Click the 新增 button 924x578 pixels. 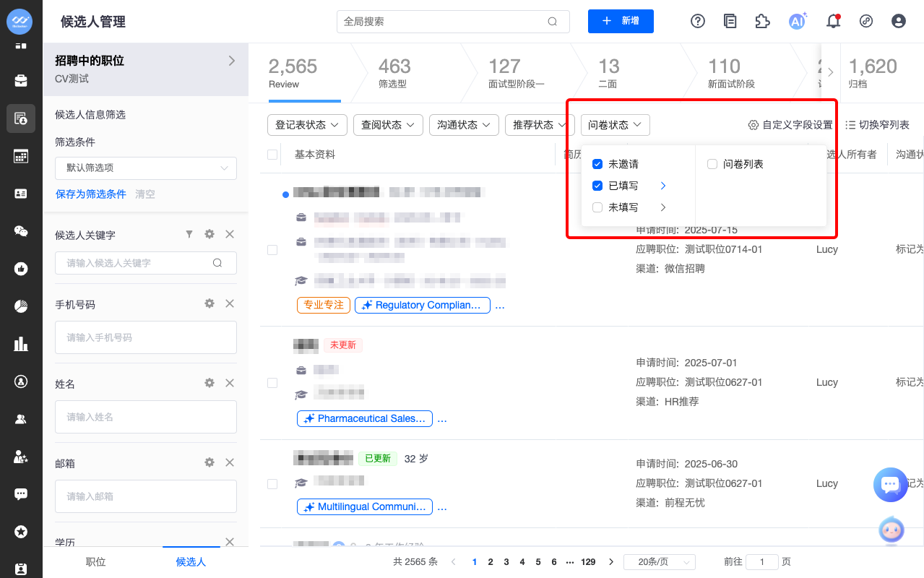click(x=621, y=21)
